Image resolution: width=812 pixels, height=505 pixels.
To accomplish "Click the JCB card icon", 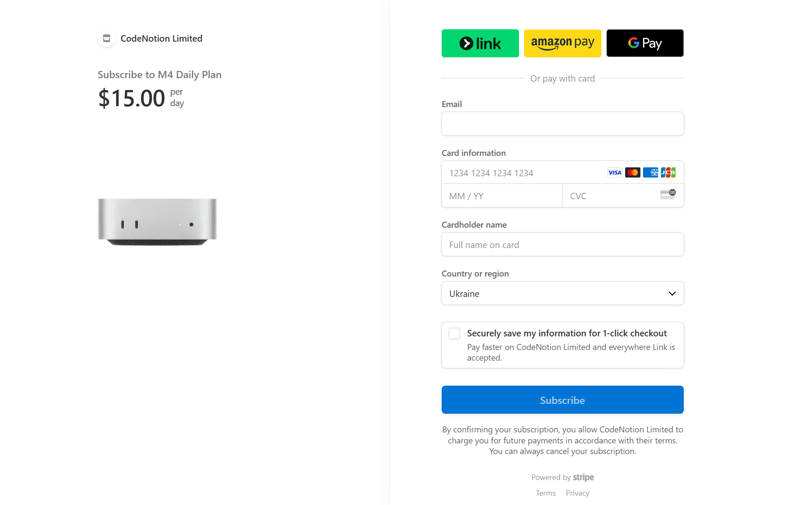I will (668, 172).
